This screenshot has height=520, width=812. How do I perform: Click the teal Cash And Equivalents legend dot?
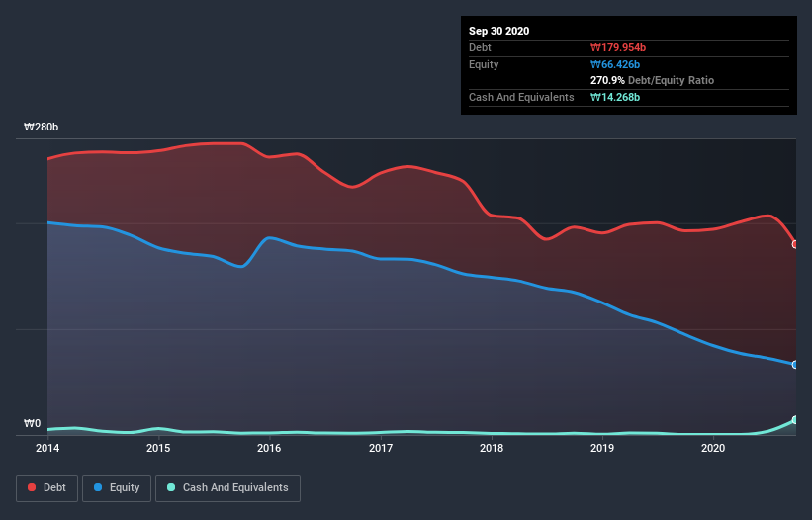[171, 487]
